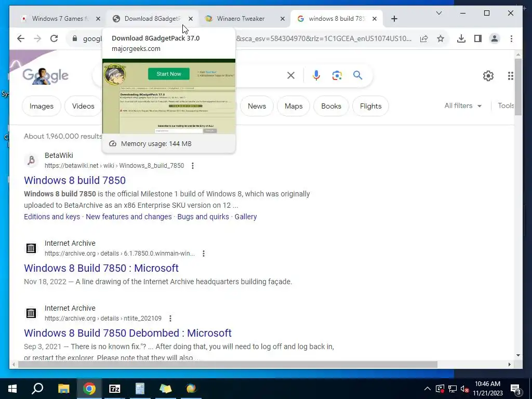This screenshot has height=399, width=532.
Task: Open options for 6.1.7850.0 archive result
Action: tap(204, 254)
